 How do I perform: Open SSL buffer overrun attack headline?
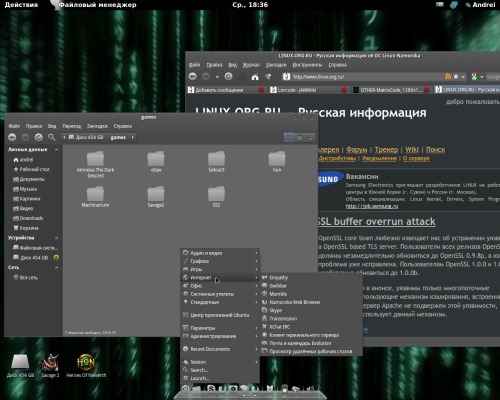point(376,221)
